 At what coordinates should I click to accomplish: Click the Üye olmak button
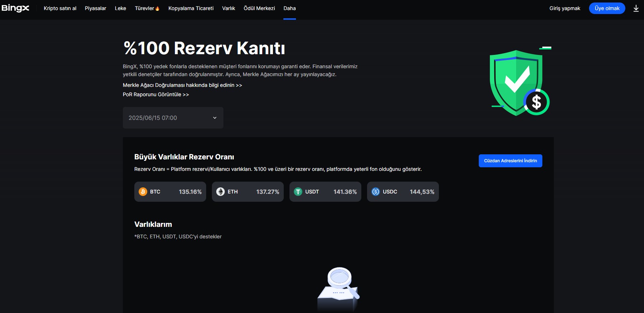(x=607, y=8)
